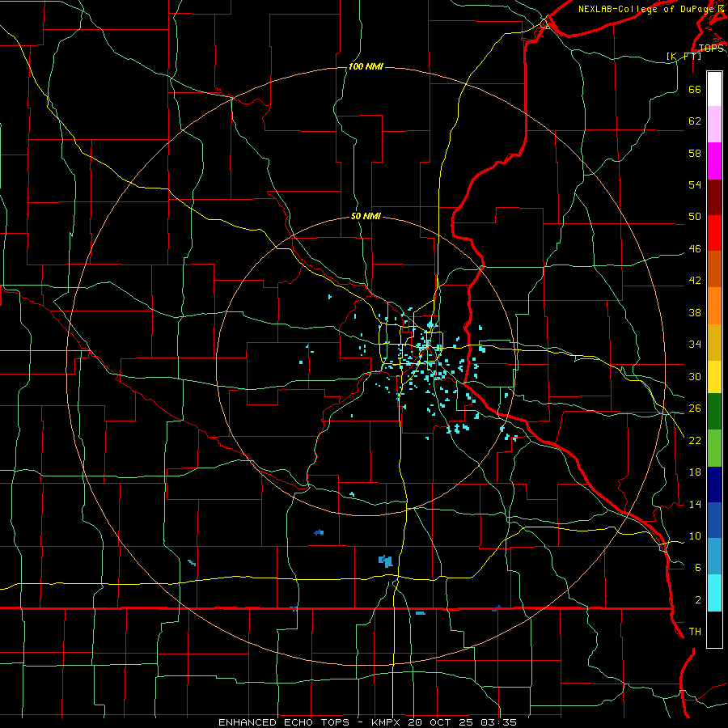This screenshot has height=728, width=728.
Task: Click the yellow legend swatch
Action: (x=714, y=377)
